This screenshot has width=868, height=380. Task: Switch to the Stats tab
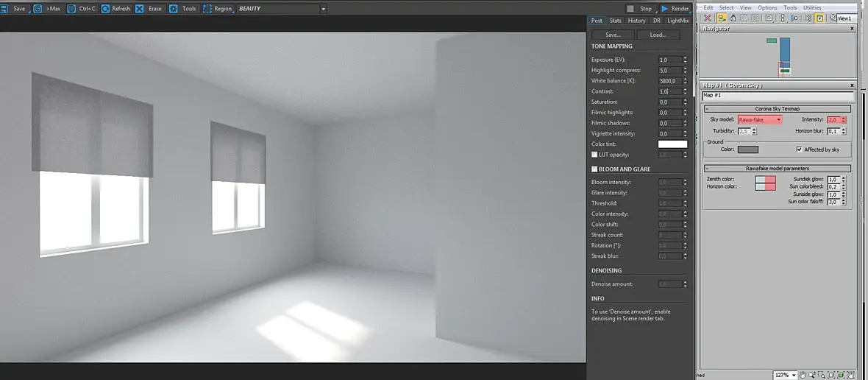click(x=616, y=21)
